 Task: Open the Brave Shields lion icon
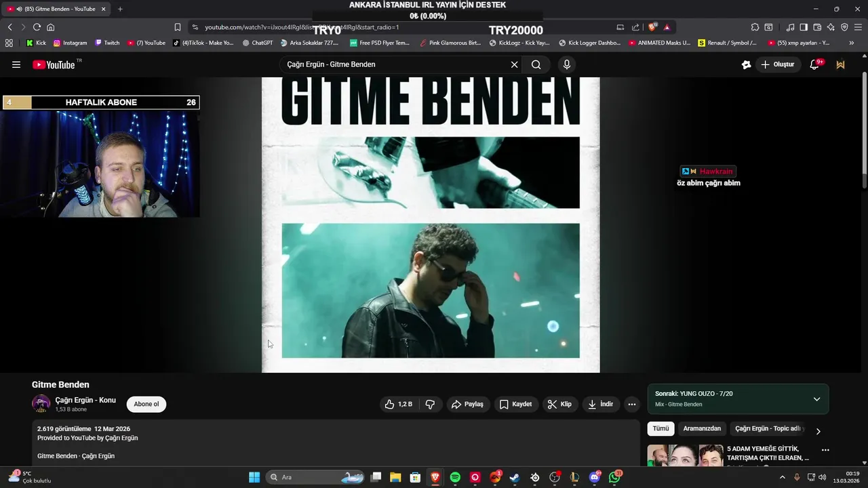tap(652, 27)
